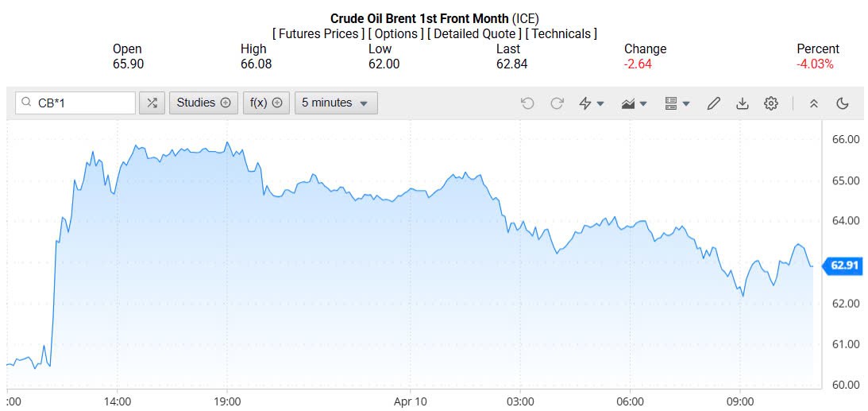The width and height of the screenshot is (868, 411).
Task: Open the 5 minutes interval dropdown
Action: [336, 103]
